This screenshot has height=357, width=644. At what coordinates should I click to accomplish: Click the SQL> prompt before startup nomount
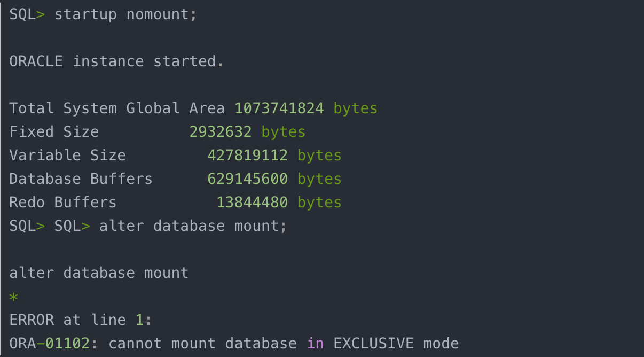click(27, 14)
